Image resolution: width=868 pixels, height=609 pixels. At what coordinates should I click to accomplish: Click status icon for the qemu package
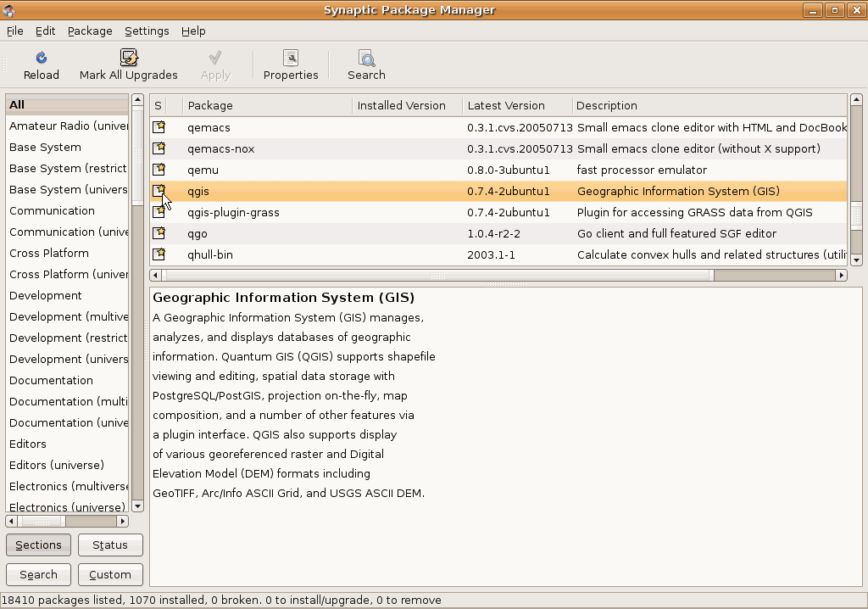coord(159,169)
